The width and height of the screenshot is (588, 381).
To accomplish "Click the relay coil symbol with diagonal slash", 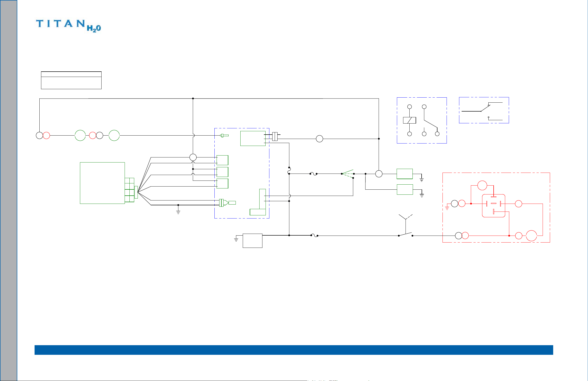I will [409, 120].
